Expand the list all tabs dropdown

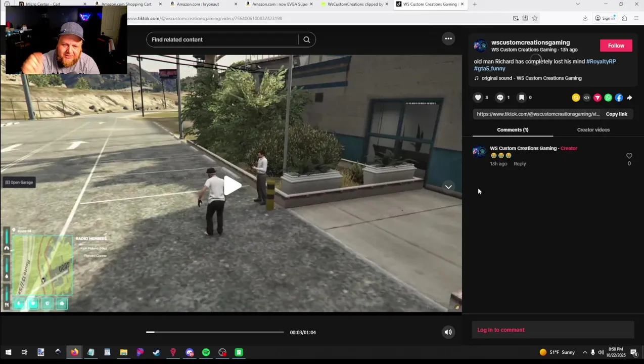(578, 4)
